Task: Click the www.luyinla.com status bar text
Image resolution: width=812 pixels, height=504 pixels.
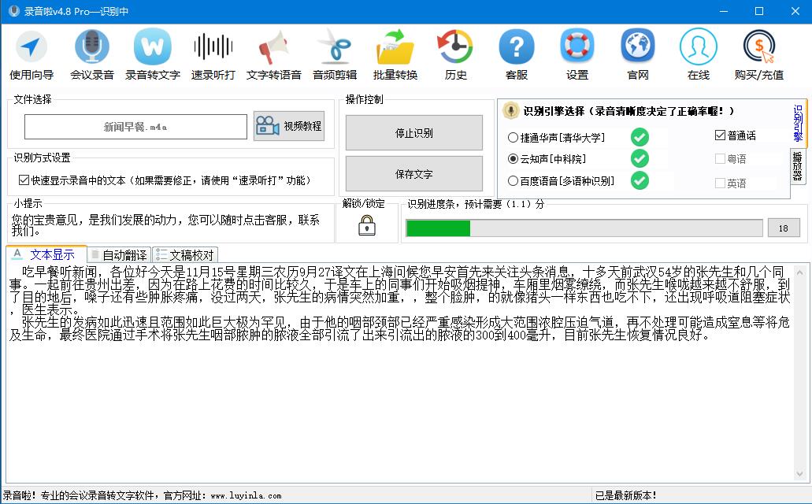Action: point(246,495)
